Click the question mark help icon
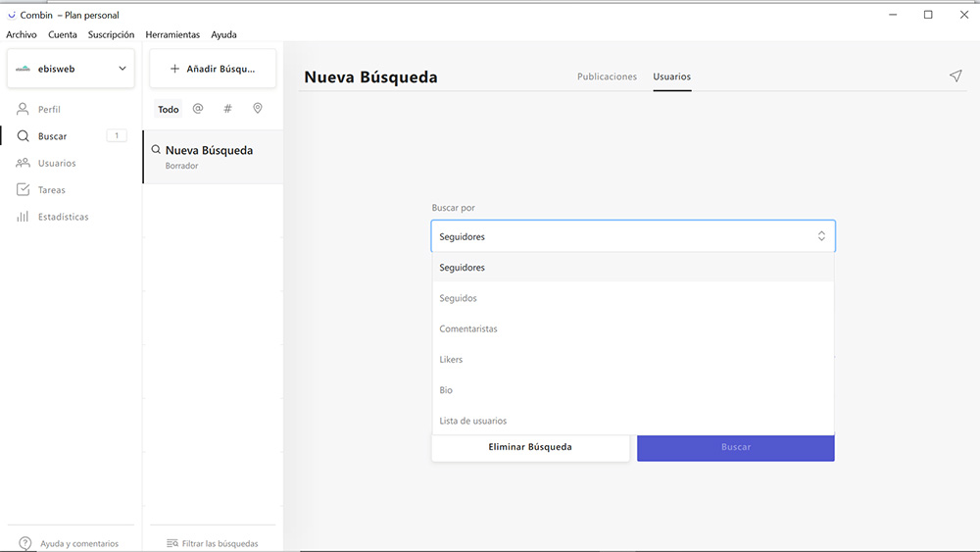This screenshot has height=552, width=980. [x=25, y=543]
